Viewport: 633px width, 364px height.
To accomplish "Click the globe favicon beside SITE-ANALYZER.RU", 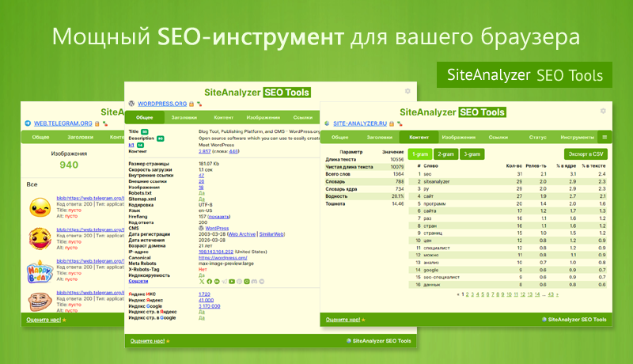I will tap(327, 123).
